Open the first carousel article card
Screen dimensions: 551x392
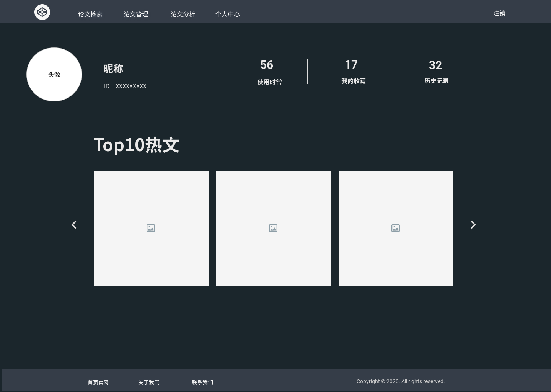(151, 229)
